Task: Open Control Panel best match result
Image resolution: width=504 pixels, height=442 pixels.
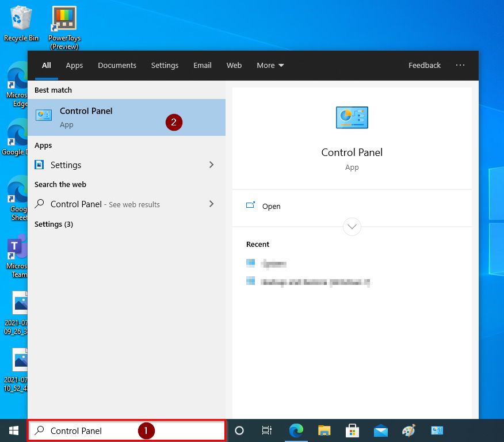Action: click(86, 117)
